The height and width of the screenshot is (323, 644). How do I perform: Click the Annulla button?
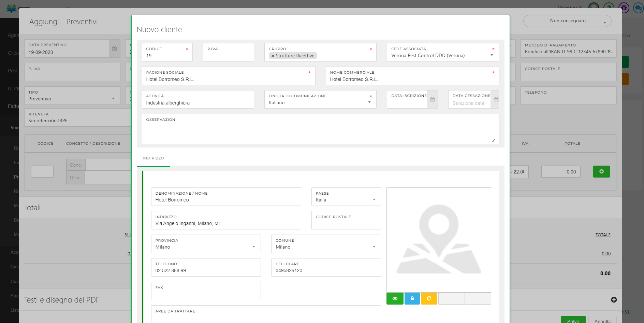[602, 320]
